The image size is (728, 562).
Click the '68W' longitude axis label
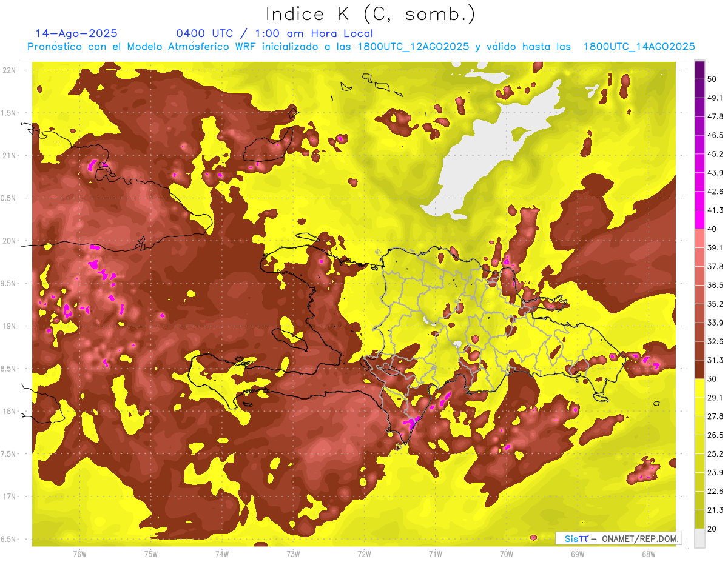[648, 554]
